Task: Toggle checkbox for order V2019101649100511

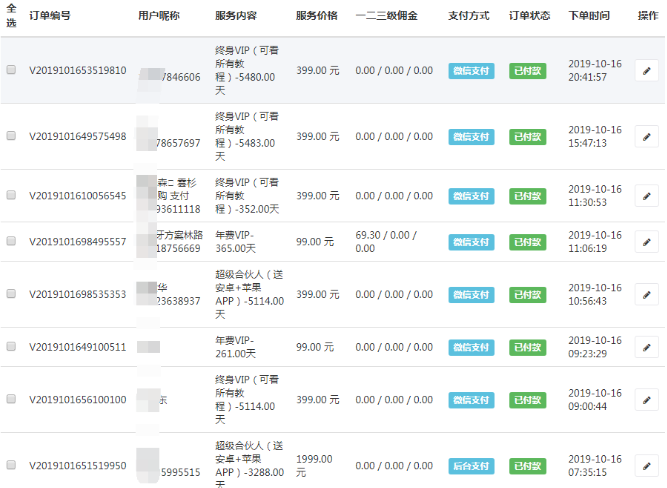Action: tap(11, 347)
